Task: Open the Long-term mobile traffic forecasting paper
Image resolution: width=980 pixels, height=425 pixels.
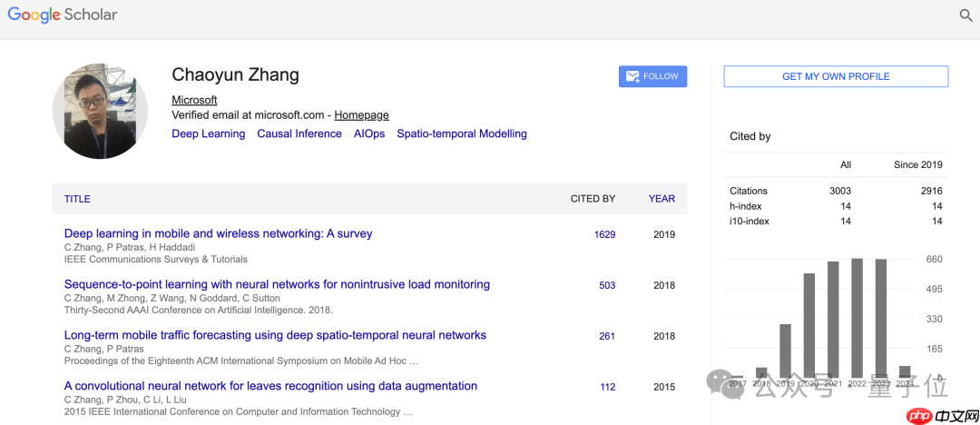Action: click(x=275, y=335)
